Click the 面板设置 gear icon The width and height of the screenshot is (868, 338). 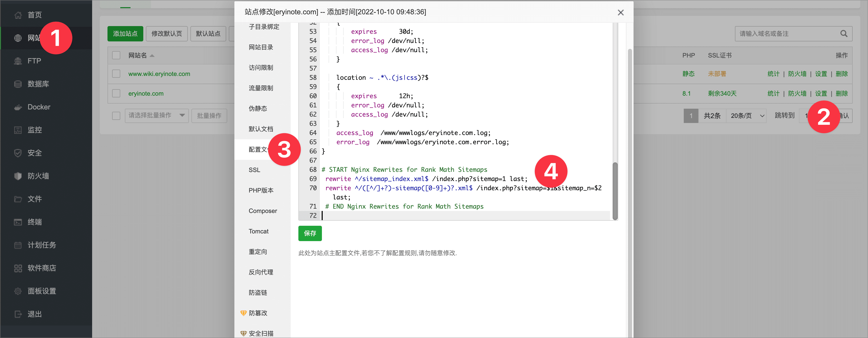tap(18, 291)
